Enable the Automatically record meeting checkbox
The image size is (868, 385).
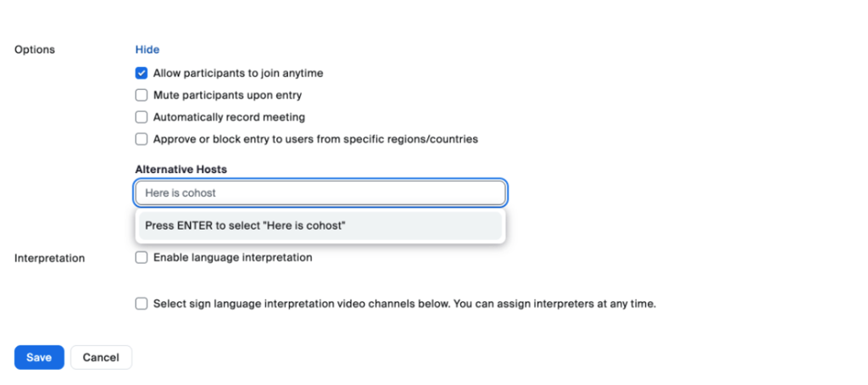(142, 118)
